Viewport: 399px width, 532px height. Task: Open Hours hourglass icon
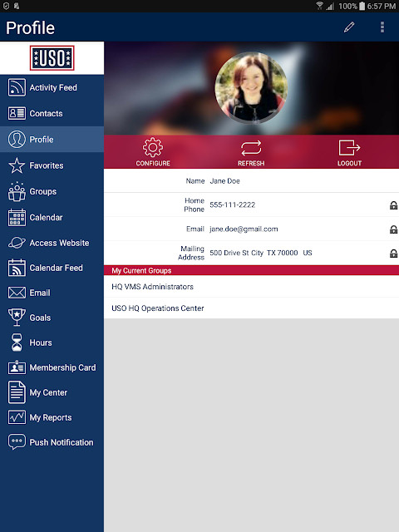tap(17, 342)
